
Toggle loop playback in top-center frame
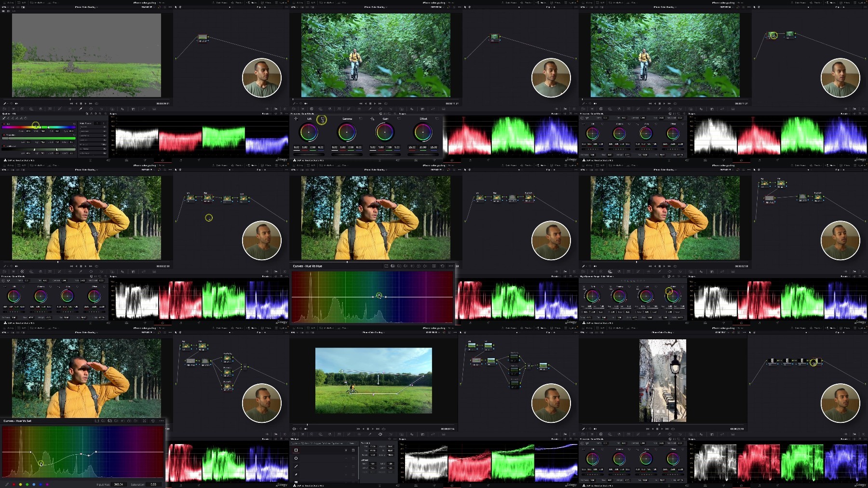[x=386, y=103]
